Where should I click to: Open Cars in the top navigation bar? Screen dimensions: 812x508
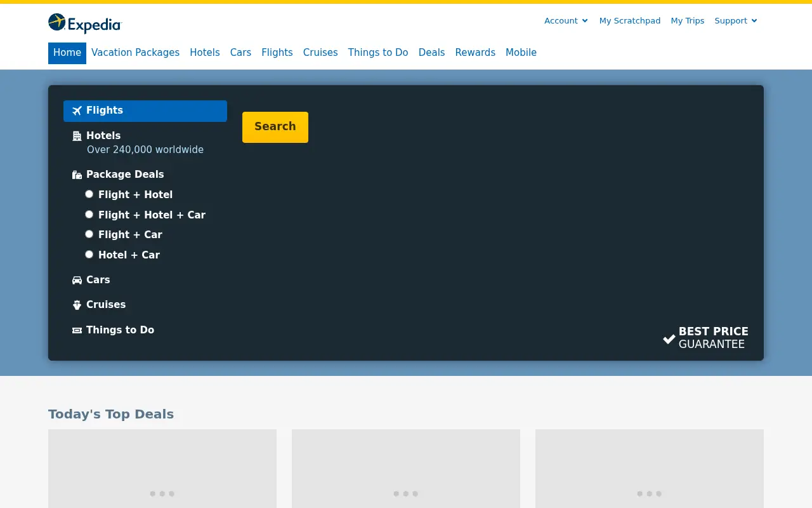[x=240, y=53]
